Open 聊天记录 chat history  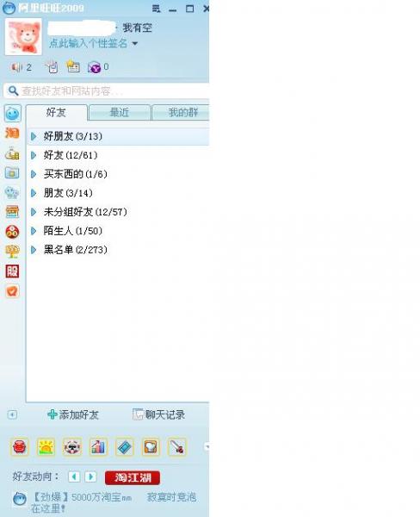pos(158,414)
